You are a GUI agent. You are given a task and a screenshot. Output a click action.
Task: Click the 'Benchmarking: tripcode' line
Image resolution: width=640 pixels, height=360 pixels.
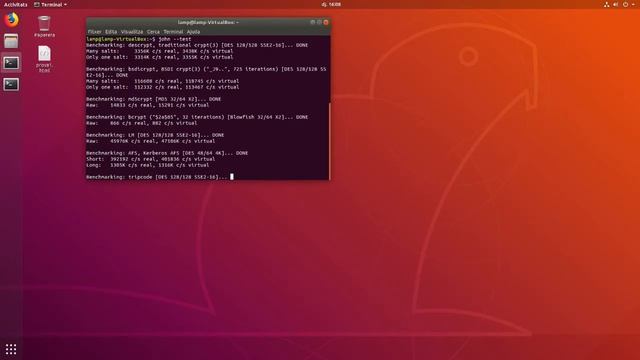click(157, 177)
